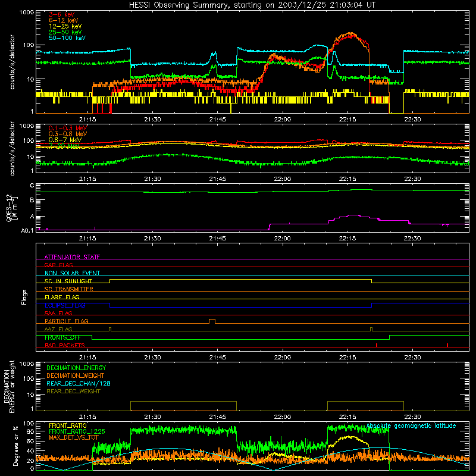Click the GOES panel A0.1 axis label

click(27, 231)
